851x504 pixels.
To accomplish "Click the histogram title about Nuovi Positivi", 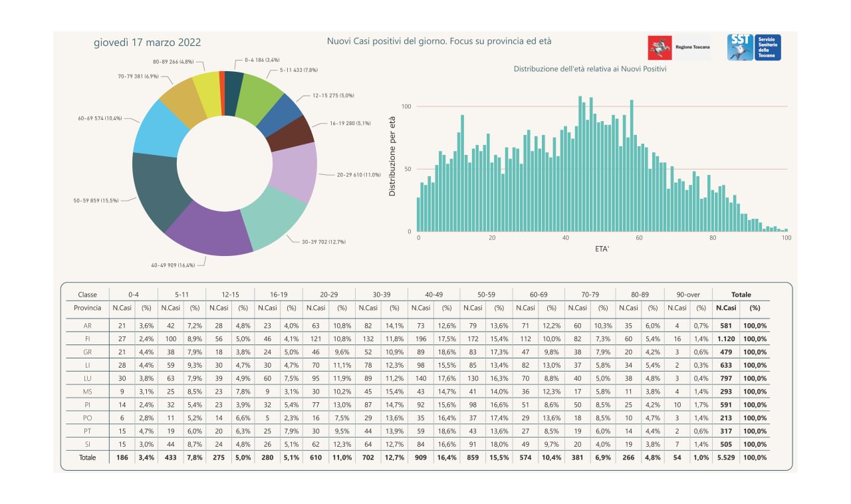I will click(x=590, y=69).
